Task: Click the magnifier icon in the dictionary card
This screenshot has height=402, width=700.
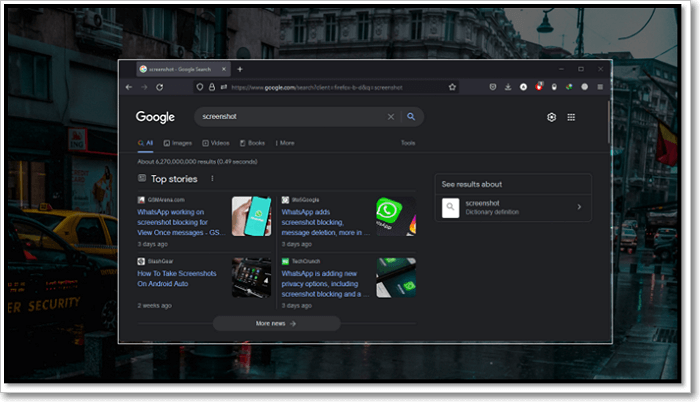Action: pos(450,208)
